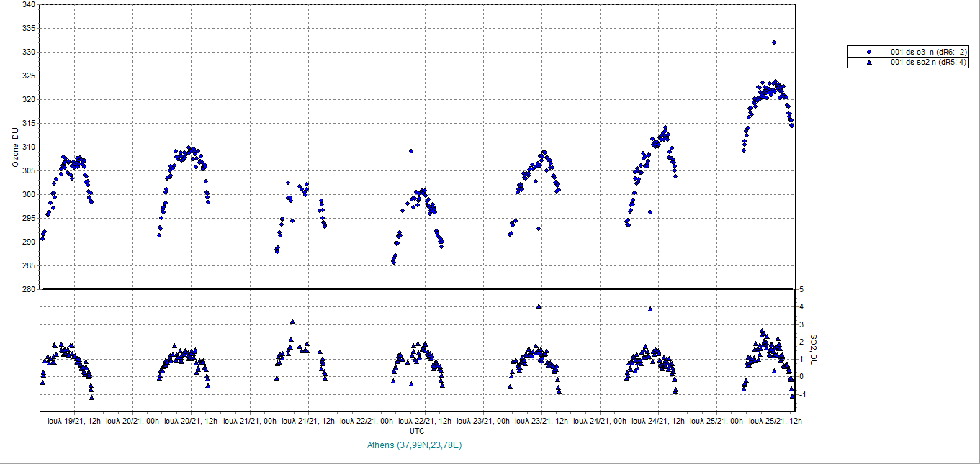Click the last x-axis label 'Ιουλ 25/21, 12h'

point(774,421)
